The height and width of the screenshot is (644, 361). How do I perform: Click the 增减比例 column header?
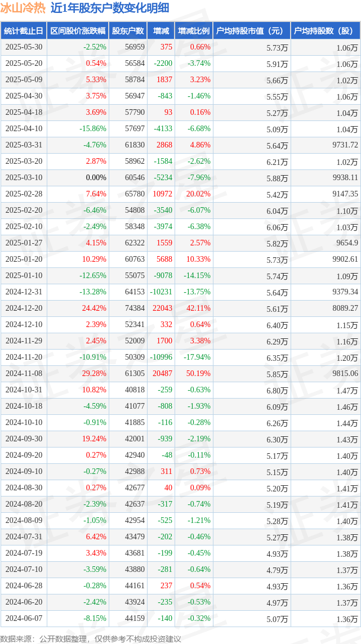tap(194, 31)
